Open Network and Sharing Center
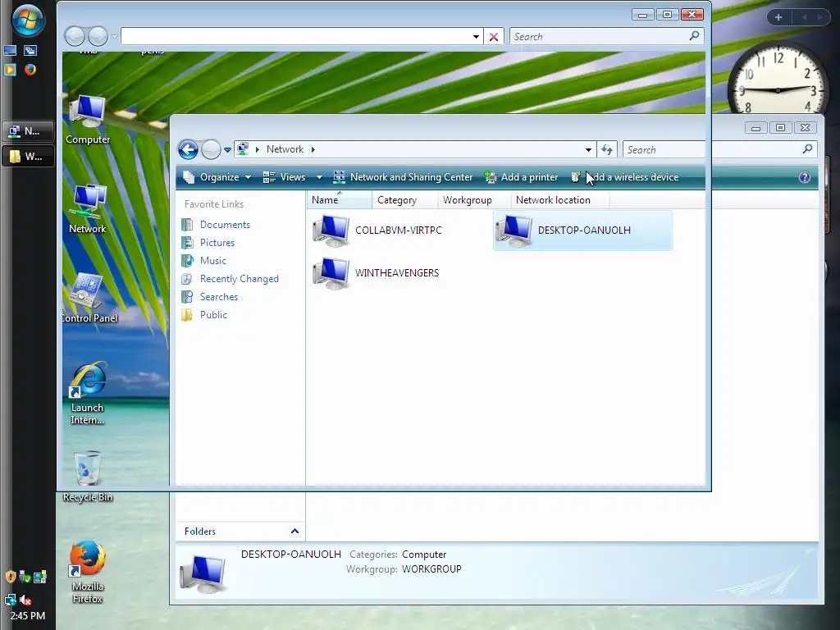The height and width of the screenshot is (630, 840). pyautogui.click(x=403, y=177)
